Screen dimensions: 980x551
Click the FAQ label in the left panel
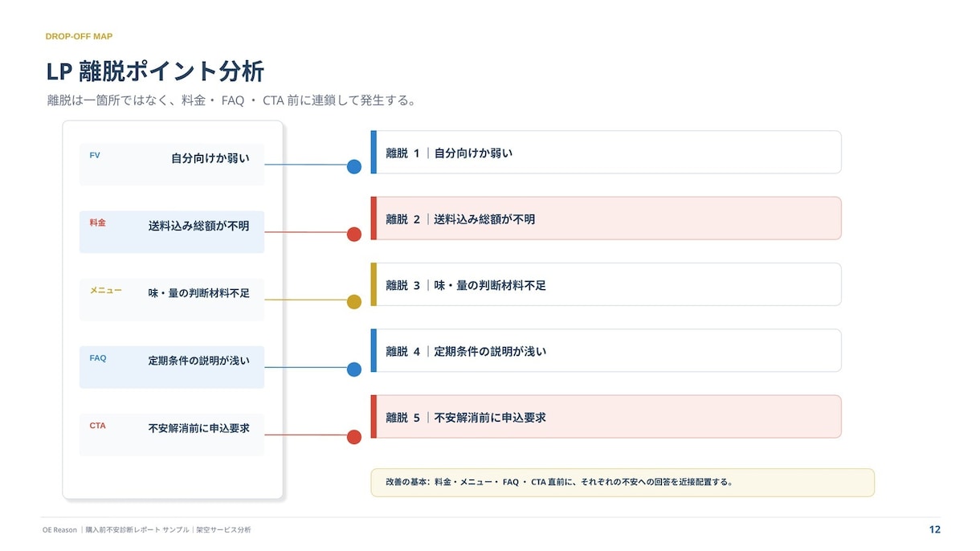click(x=98, y=358)
